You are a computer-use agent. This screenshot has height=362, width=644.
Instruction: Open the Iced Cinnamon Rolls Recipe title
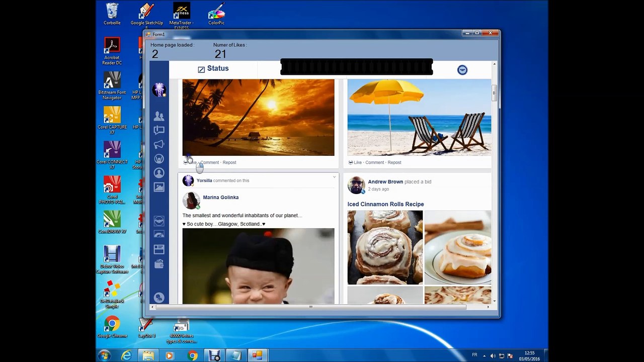coord(386,204)
